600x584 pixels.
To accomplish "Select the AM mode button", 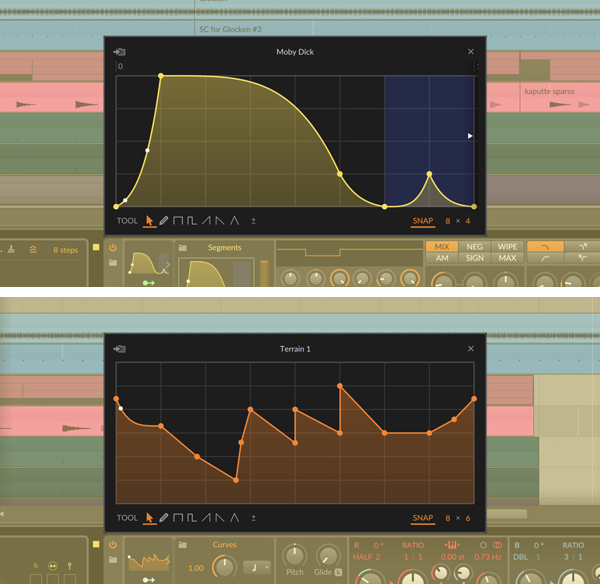I will click(442, 258).
